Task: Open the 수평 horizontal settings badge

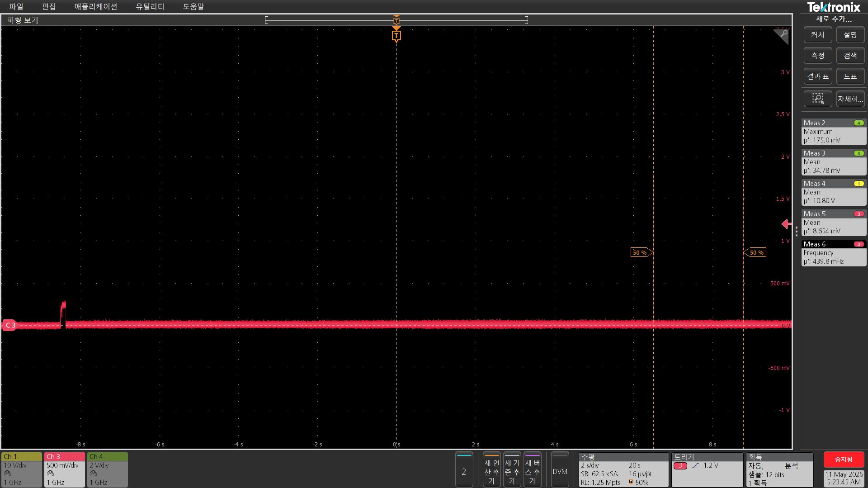Action: (x=623, y=469)
